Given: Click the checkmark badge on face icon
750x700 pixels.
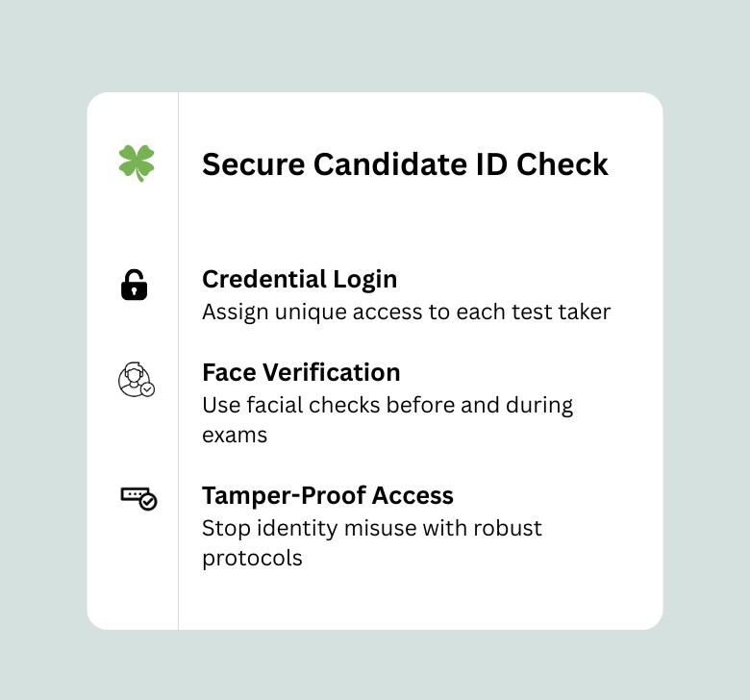Looking at the screenshot, I should pos(147,389).
